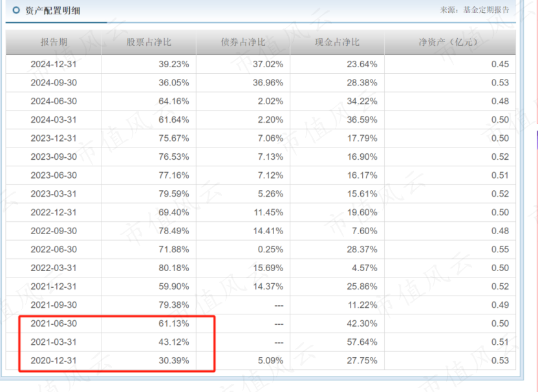Screen dimensions: 538x392
Task: Click the 来源：基金定期报告 source label
Action: [475, 10]
